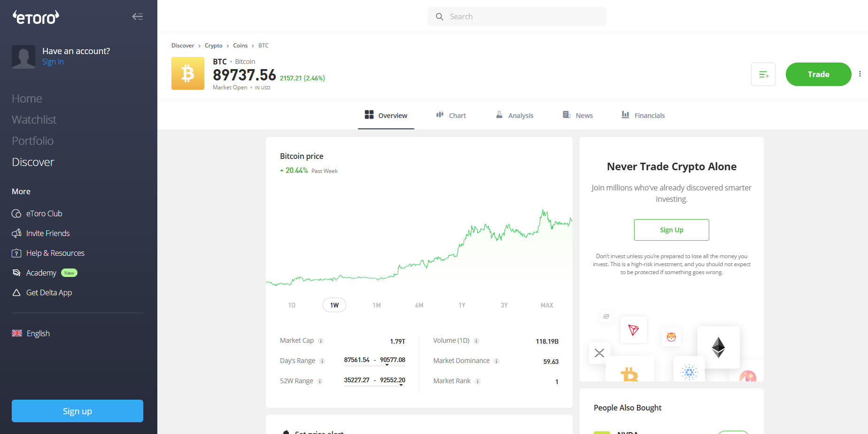Open the Discover breadcrumb link
Screen dimensions: 868x434
tap(183, 46)
